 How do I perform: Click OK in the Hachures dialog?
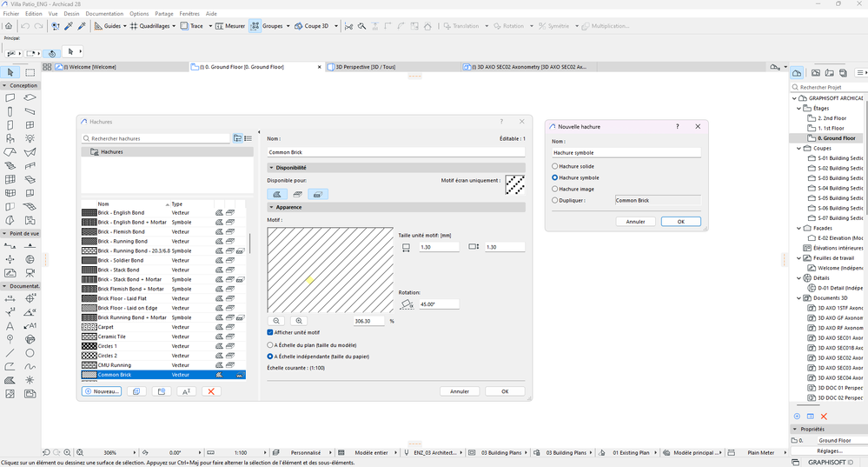tap(505, 391)
